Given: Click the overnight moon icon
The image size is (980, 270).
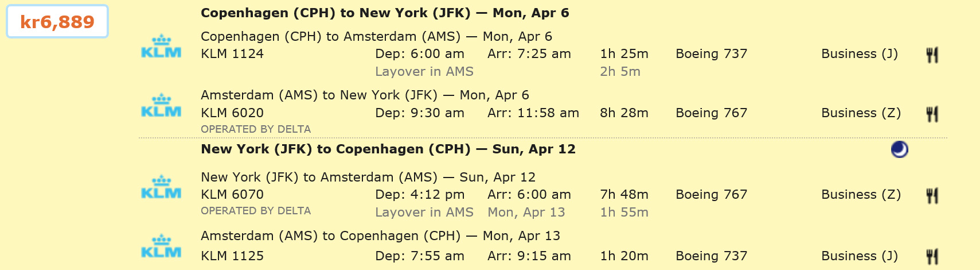Looking at the screenshot, I should (x=899, y=150).
